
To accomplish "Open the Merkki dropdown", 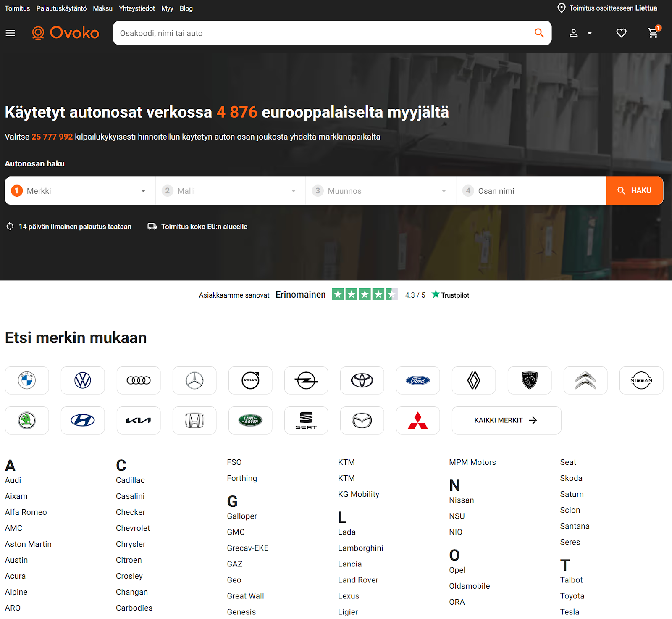I will (80, 191).
